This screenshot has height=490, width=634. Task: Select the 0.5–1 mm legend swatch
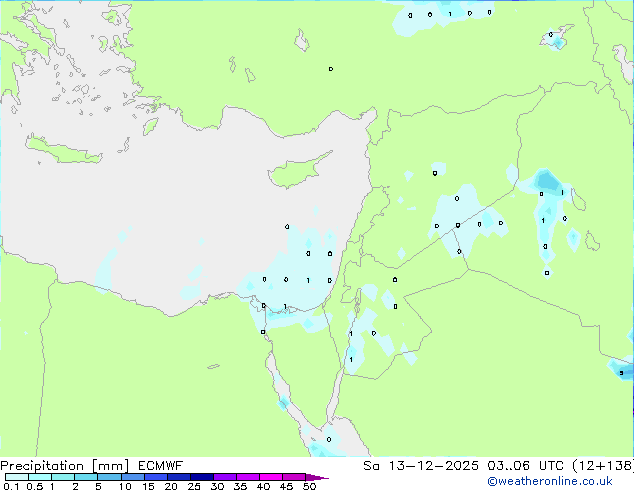coord(40,477)
